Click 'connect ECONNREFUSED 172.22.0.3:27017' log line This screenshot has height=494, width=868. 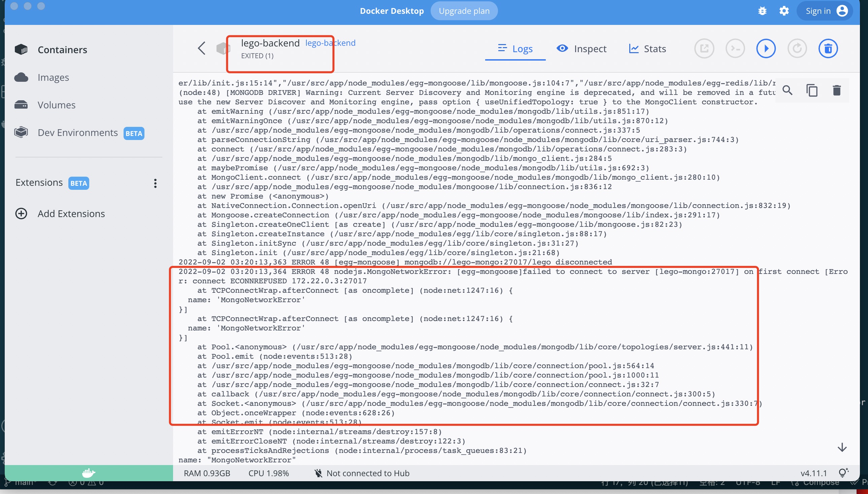tap(273, 281)
